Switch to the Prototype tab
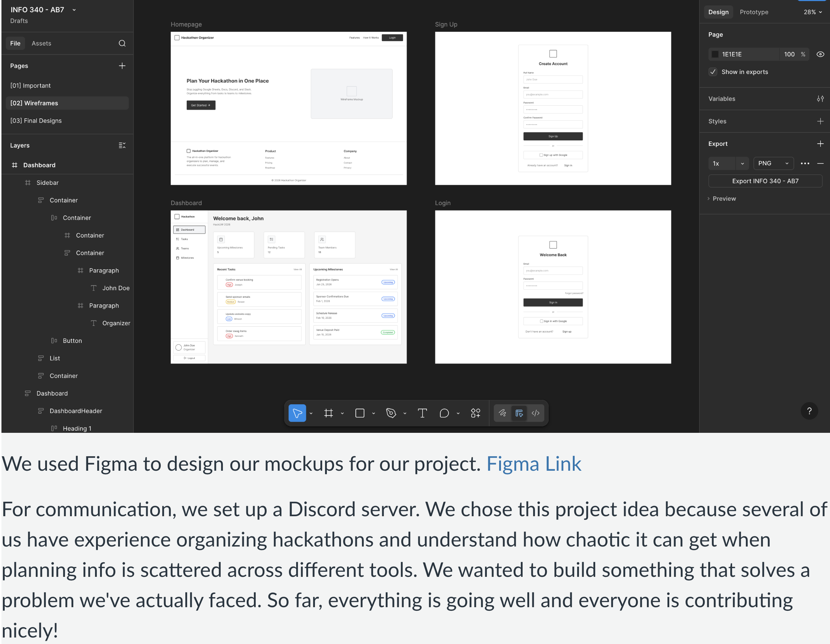The width and height of the screenshot is (830, 644). (754, 12)
